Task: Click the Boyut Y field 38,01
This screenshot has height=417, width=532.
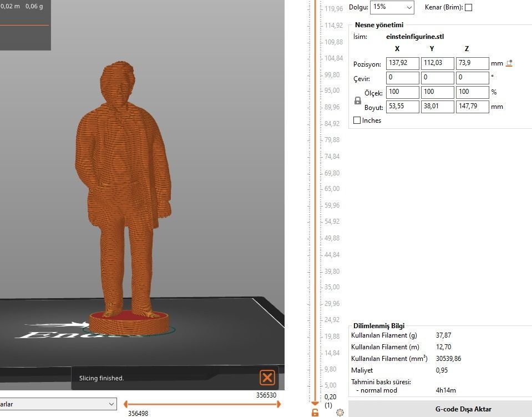Action: tap(437, 107)
